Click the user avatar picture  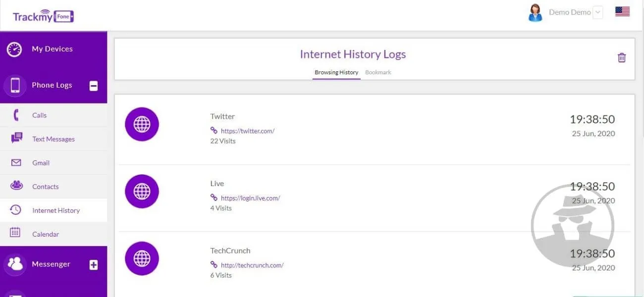tap(535, 12)
